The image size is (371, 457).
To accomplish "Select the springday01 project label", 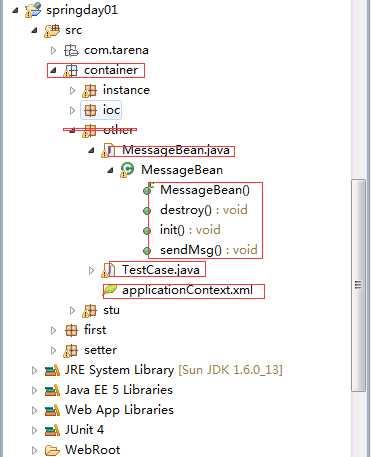I will pos(82,10).
